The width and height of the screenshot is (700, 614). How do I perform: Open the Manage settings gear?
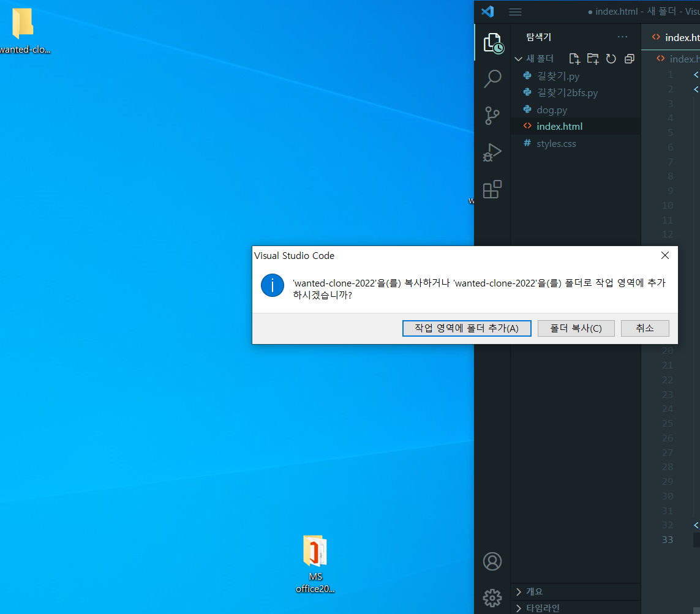click(x=492, y=598)
